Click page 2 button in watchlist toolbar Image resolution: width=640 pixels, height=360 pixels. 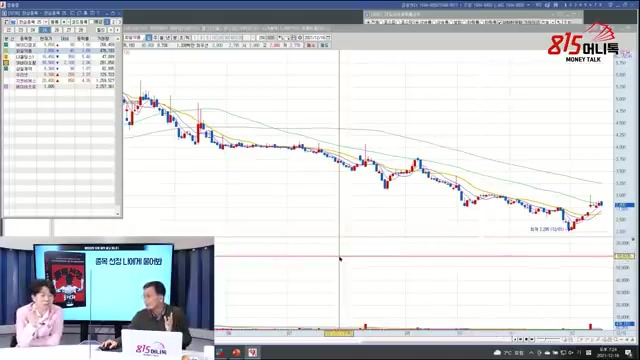pos(113,22)
